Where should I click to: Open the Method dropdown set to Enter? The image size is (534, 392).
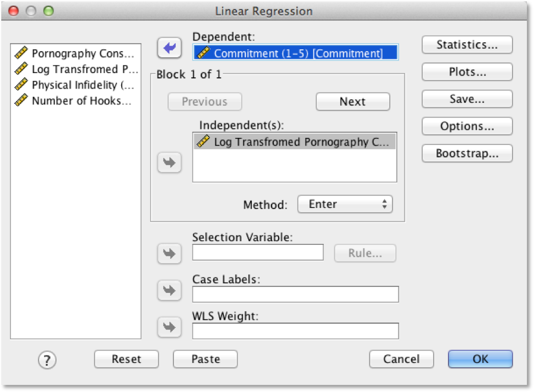click(x=345, y=204)
